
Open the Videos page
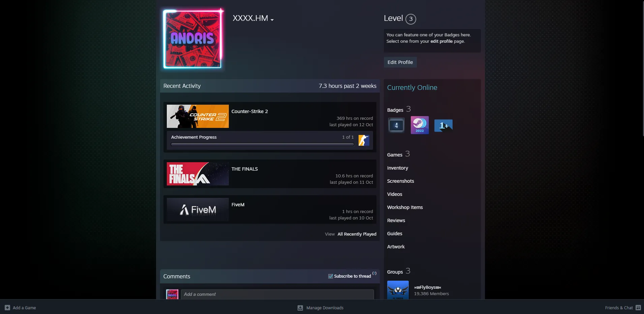tap(395, 194)
